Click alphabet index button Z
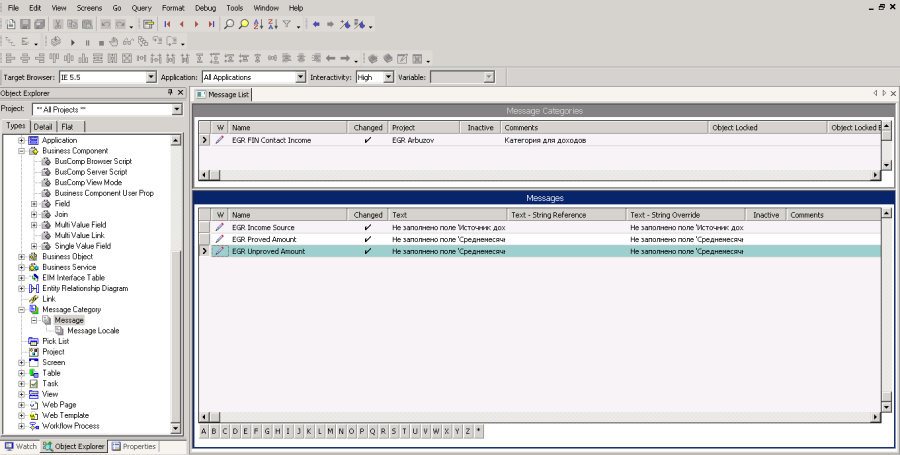 pyautogui.click(x=468, y=431)
